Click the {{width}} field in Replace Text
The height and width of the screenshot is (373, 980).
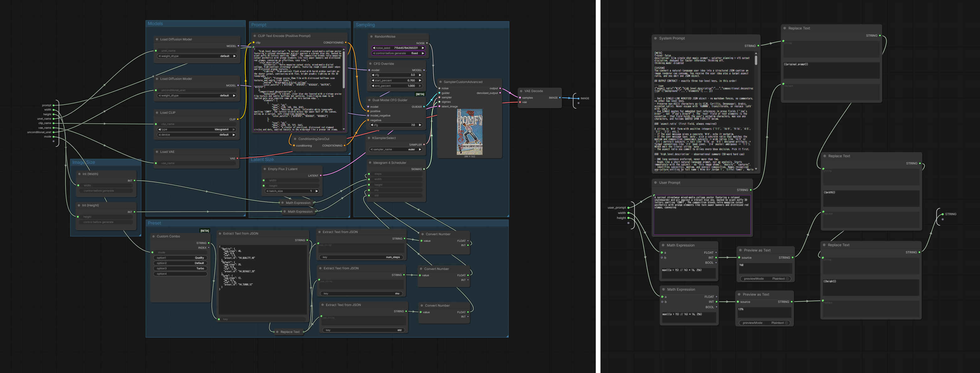click(x=871, y=198)
